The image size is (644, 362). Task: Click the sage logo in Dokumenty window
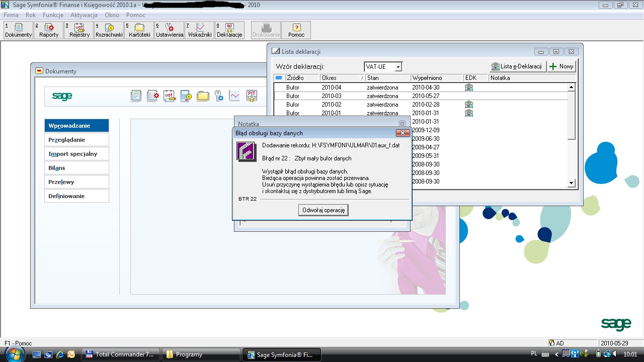click(x=62, y=96)
